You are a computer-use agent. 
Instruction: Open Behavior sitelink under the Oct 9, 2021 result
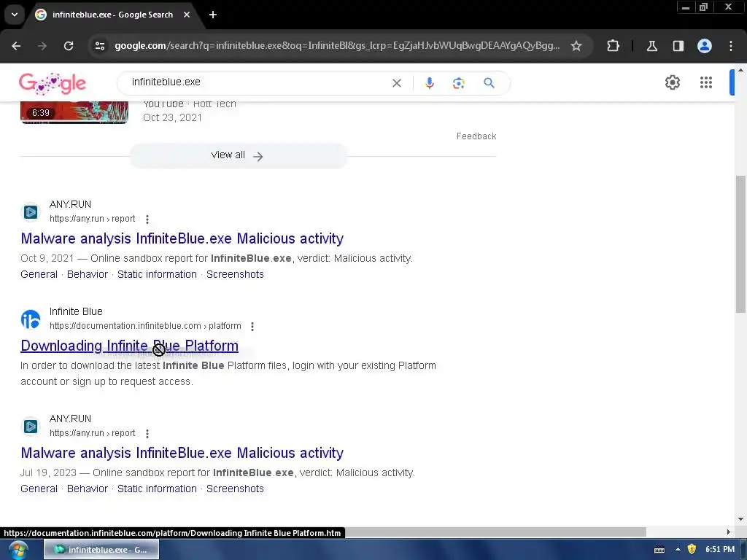coord(88,274)
